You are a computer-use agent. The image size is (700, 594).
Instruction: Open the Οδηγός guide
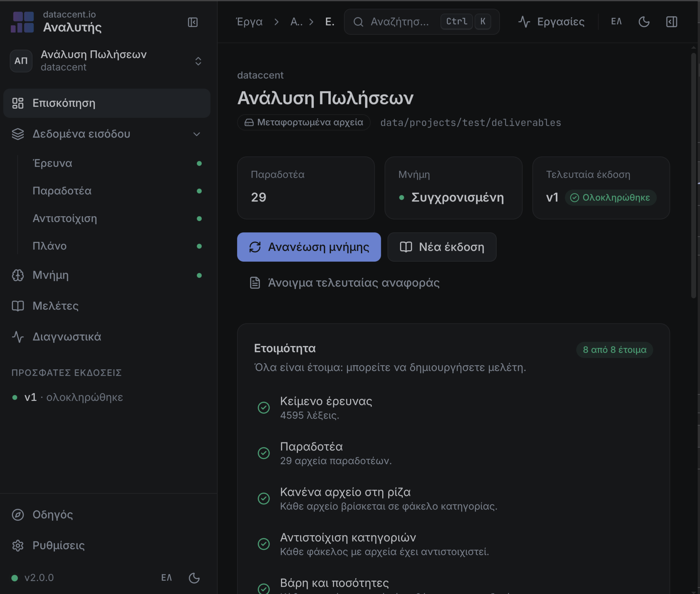click(x=107, y=514)
